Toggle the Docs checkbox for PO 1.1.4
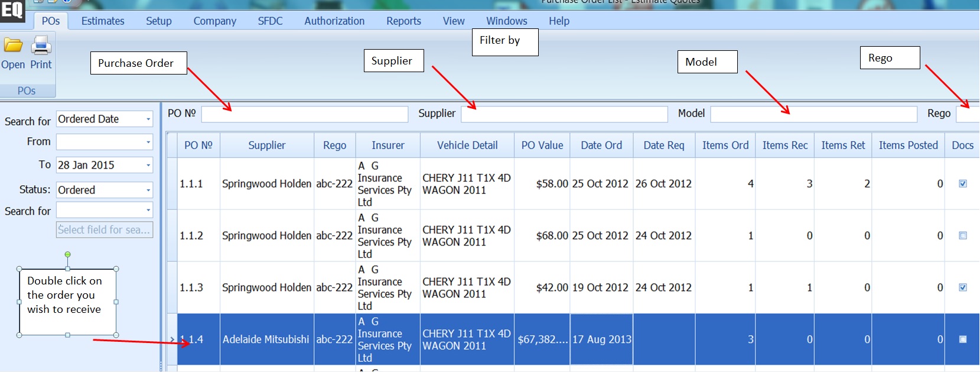980x372 pixels. [x=963, y=339]
